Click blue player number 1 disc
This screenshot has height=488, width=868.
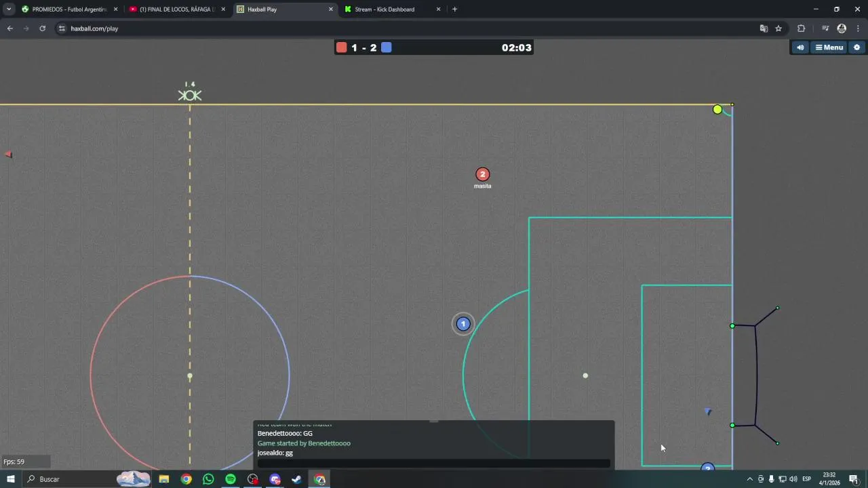click(463, 324)
